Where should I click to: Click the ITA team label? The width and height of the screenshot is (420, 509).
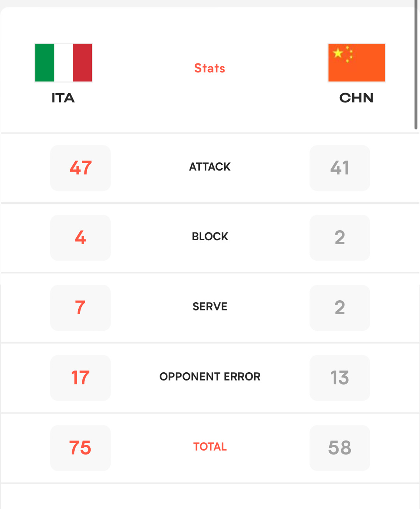(x=63, y=98)
